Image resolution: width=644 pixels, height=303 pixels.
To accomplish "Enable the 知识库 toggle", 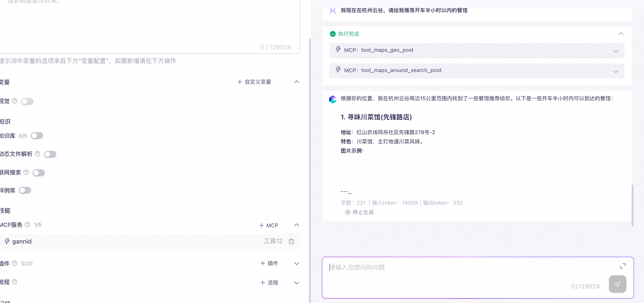I will (x=37, y=136).
